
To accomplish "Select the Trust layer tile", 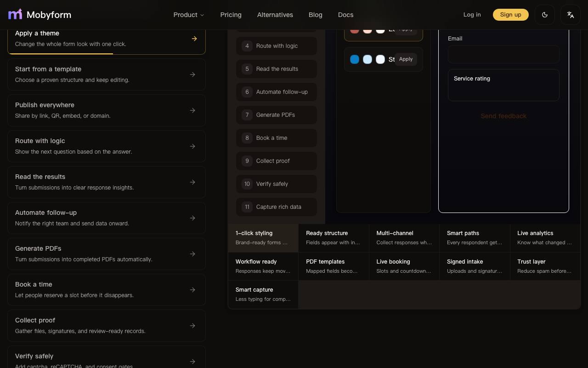I will pos(545,266).
